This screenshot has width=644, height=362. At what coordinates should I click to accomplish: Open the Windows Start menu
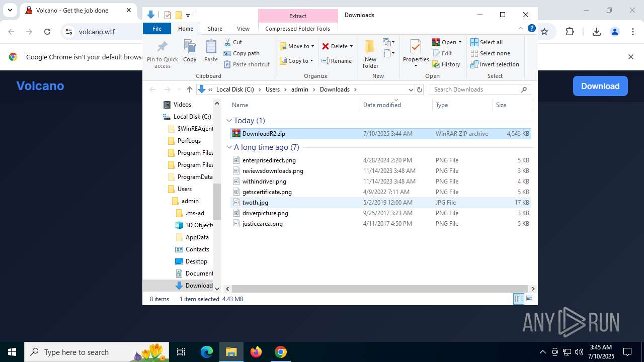click(x=12, y=352)
